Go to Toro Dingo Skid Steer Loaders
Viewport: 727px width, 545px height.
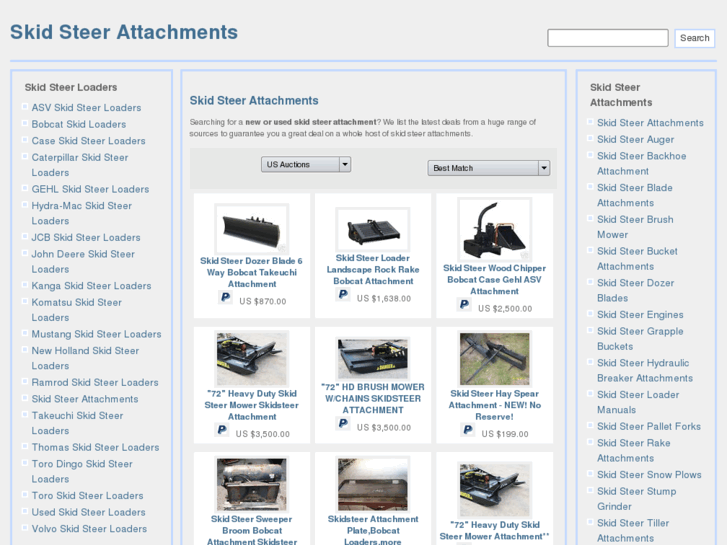coord(82,471)
